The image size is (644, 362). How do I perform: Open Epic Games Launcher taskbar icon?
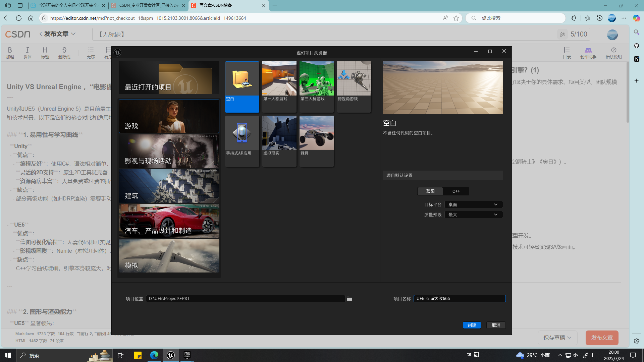tap(187, 355)
